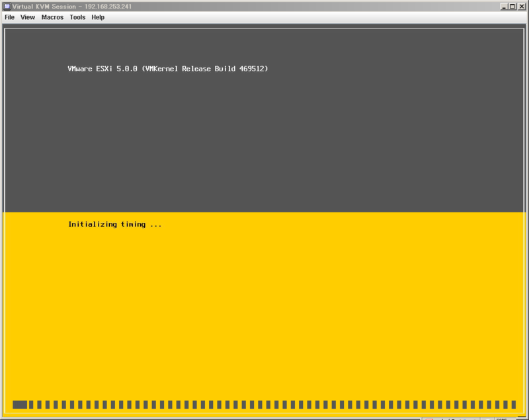Screen dimensions: 529x420
Task: Open the Macros menu
Action: tap(52, 17)
